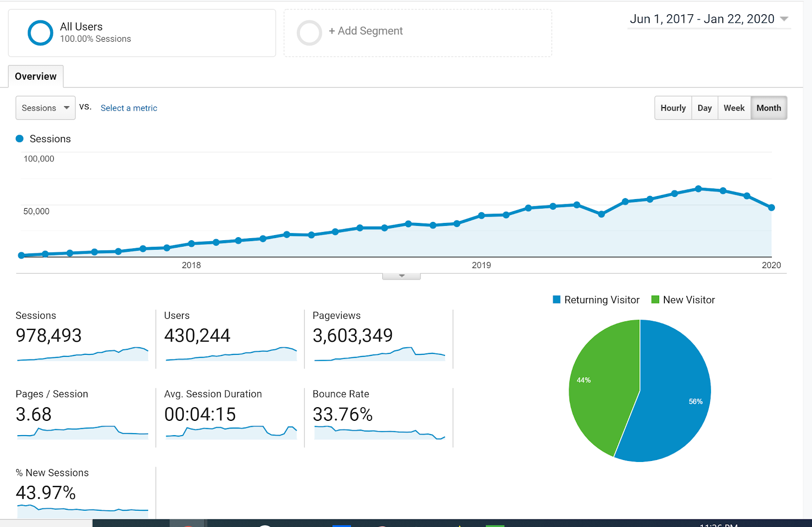Click the New Visitor legend square

tap(655, 300)
